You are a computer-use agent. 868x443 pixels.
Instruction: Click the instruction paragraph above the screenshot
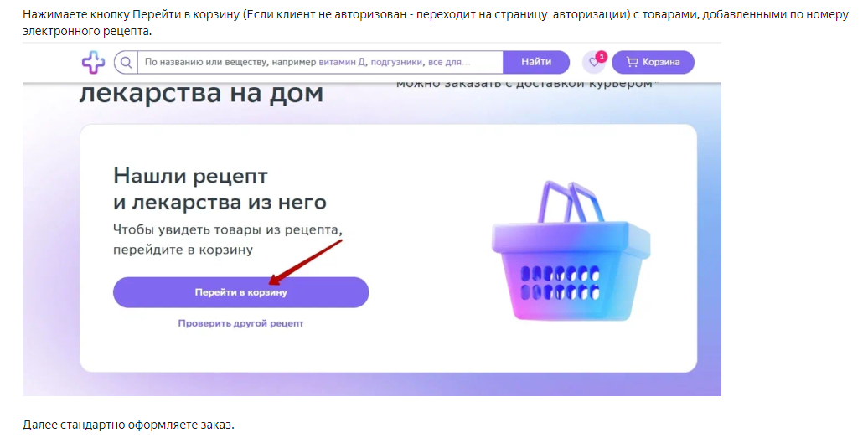pyautogui.click(x=435, y=23)
